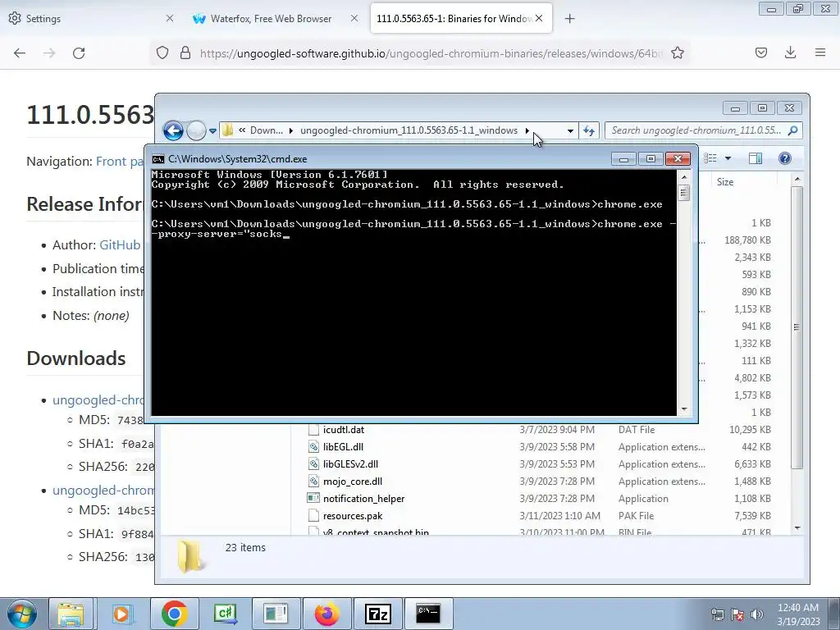Launch Windows Media Player from taskbar

(x=121, y=614)
